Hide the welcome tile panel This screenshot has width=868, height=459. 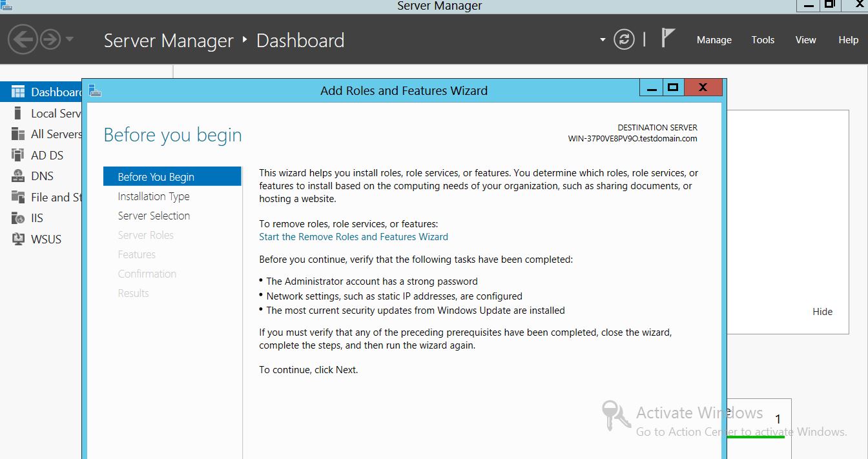822,312
